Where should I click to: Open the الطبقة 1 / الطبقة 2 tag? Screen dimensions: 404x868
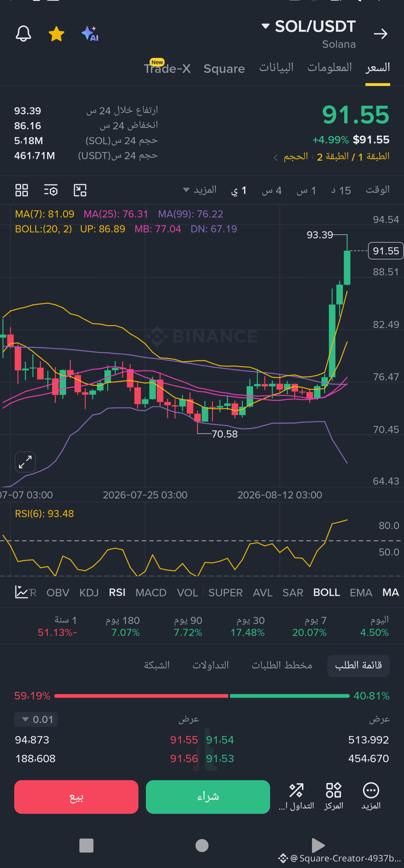point(353,156)
